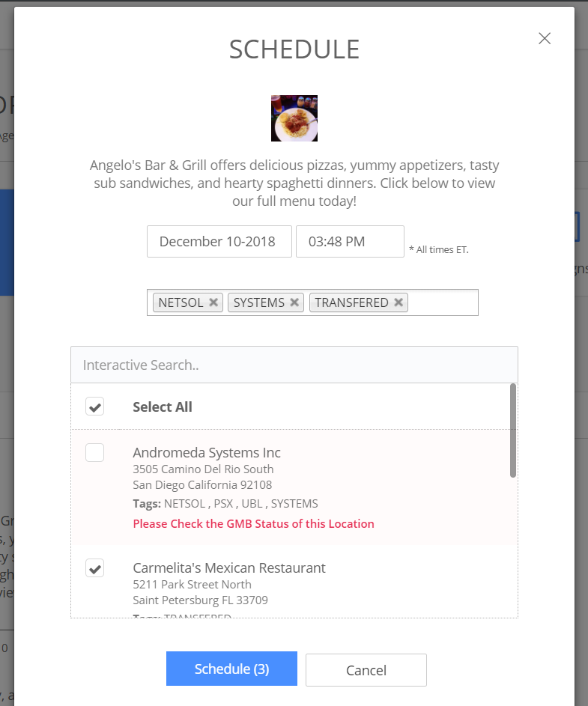The height and width of the screenshot is (706, 588).
Task: Check the Andromeda Systems Inc checkbox
Action: tap(95, 453)
